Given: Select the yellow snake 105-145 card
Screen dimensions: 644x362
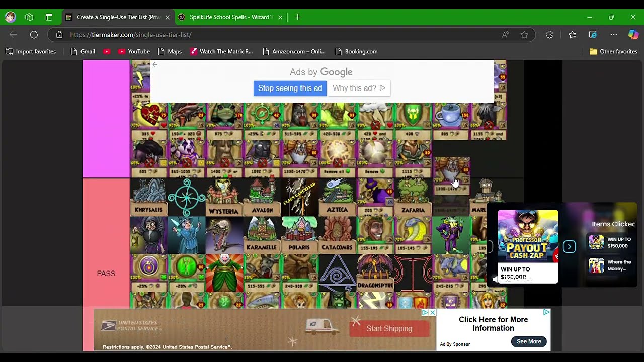Looking at the screenshot, I should [413, 235].
